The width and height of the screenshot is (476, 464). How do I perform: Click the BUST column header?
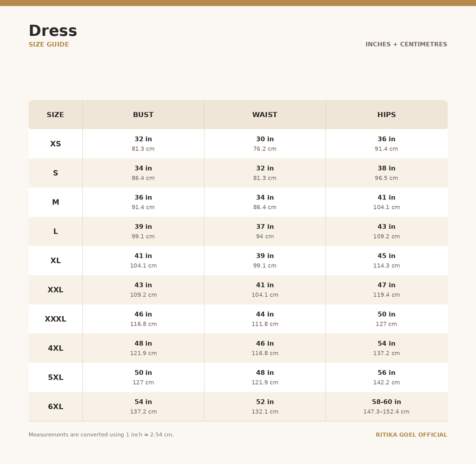point(143,115)
